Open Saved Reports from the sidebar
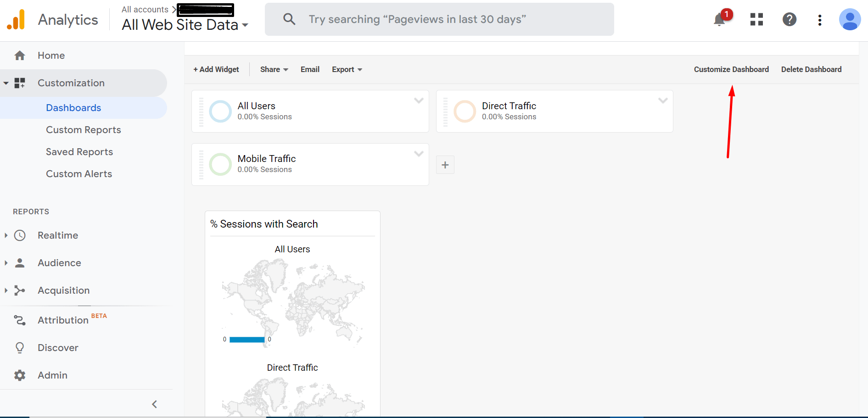 tap(79, 151)
